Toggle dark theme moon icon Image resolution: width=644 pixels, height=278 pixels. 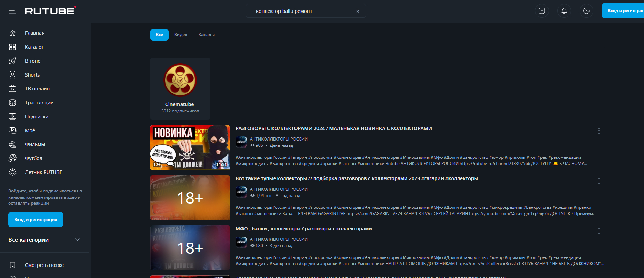(x=586, y=11)
